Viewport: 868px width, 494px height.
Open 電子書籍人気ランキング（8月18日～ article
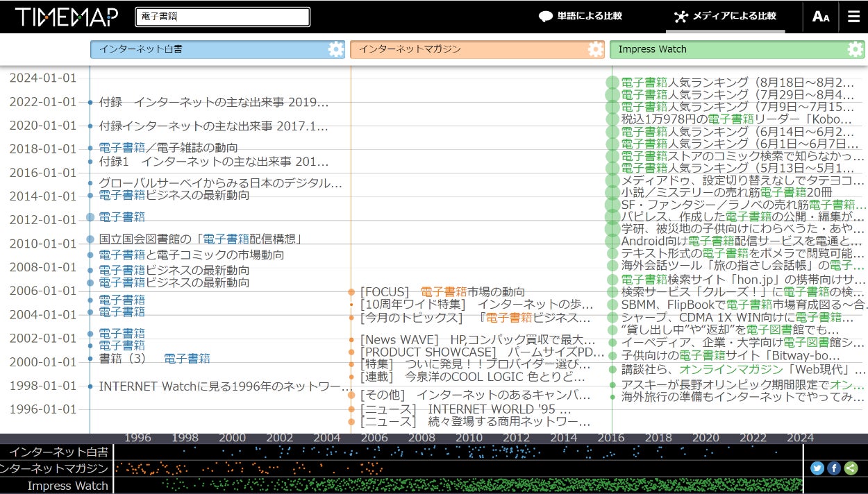(737, 83)
